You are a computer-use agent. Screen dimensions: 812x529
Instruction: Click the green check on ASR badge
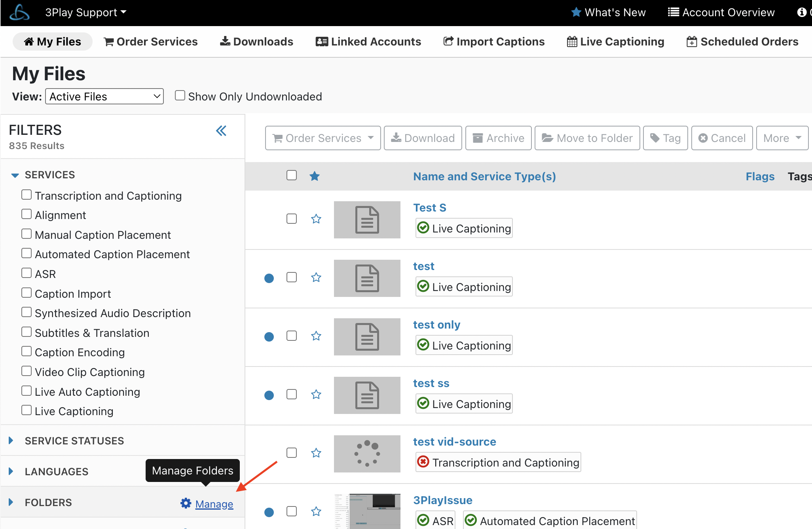pyautogui.click(x=423, y=520)
